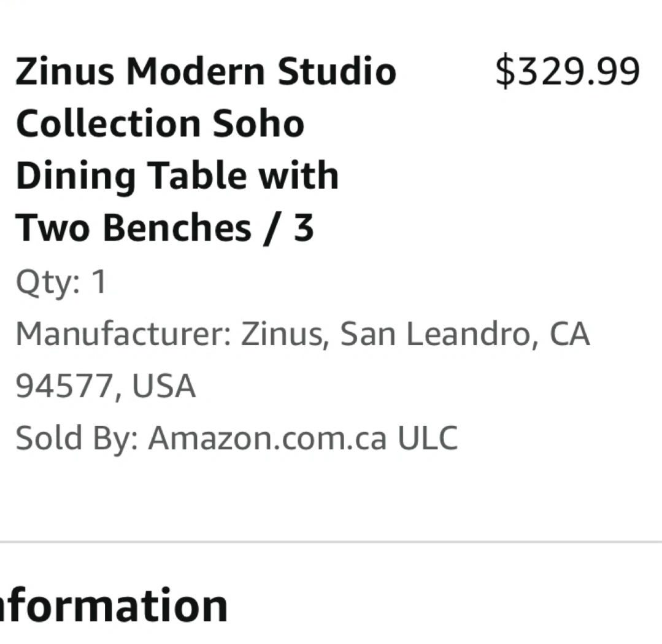Click "USA" in the manufacturer address
Viewport: 662px width, 644px height.
[x=164, y=386]
